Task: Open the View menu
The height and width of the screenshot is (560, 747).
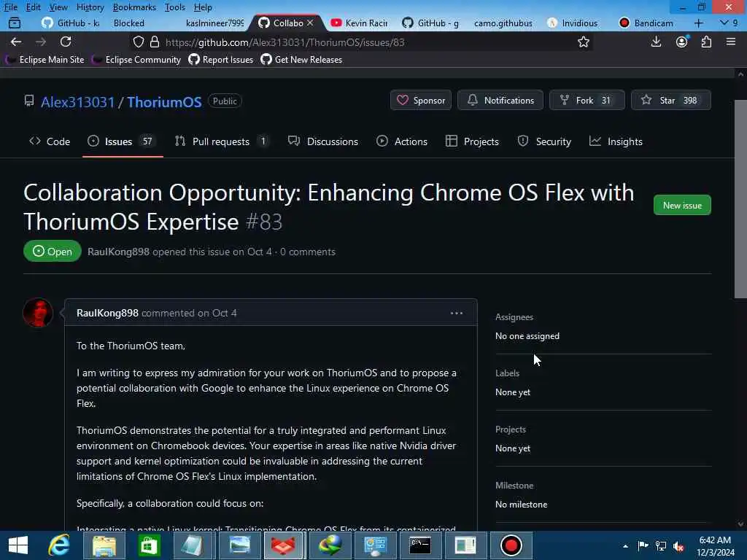Action: coord(58,7)
